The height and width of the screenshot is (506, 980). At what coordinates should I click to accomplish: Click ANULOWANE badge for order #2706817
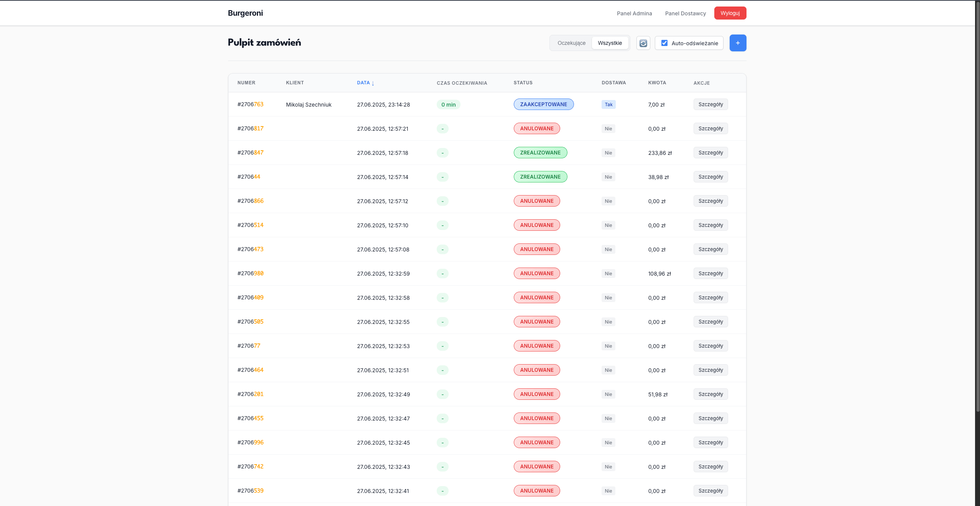[536, 128]
